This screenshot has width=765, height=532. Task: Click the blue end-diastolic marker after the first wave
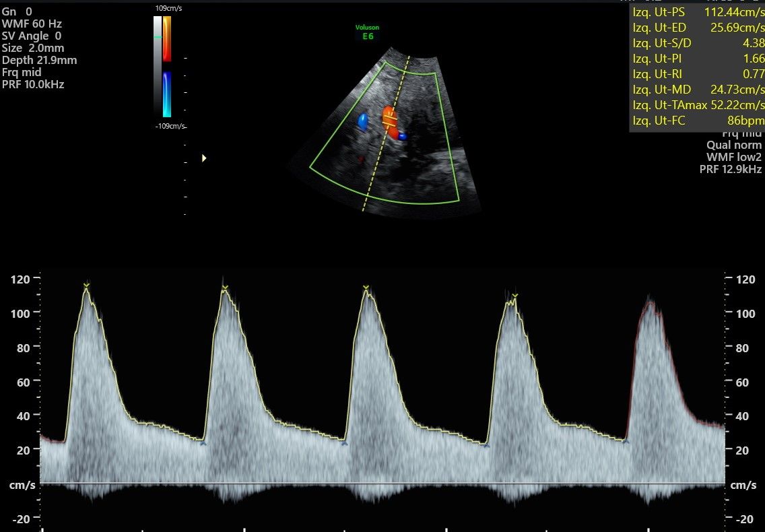tap(203, 443)
